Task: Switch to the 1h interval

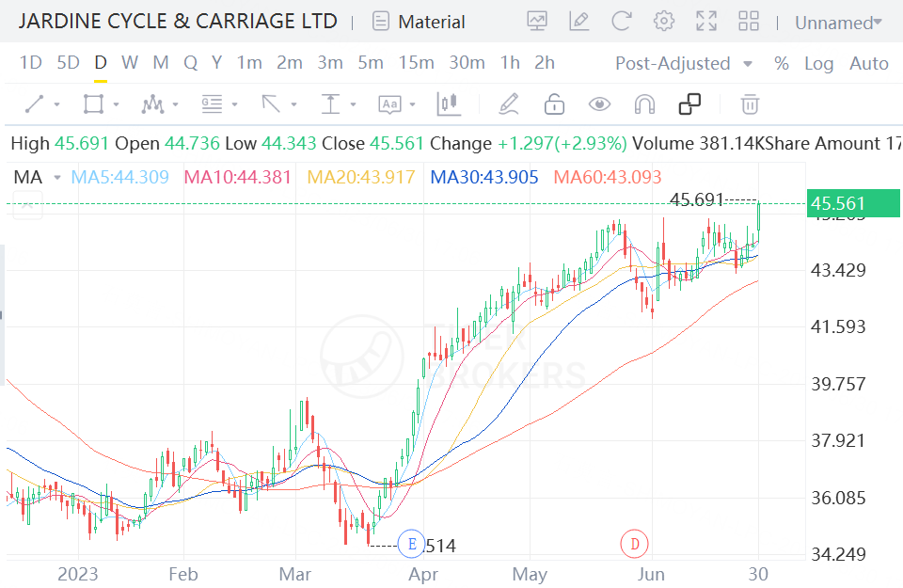Action: 510,62
